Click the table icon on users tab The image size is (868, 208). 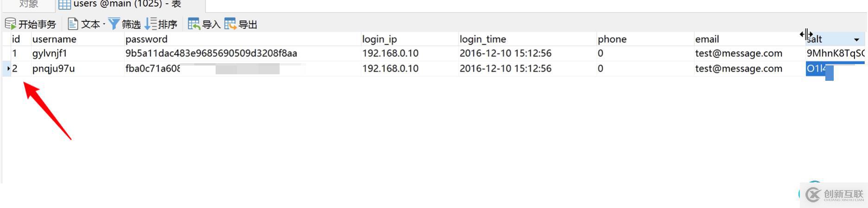64,5
